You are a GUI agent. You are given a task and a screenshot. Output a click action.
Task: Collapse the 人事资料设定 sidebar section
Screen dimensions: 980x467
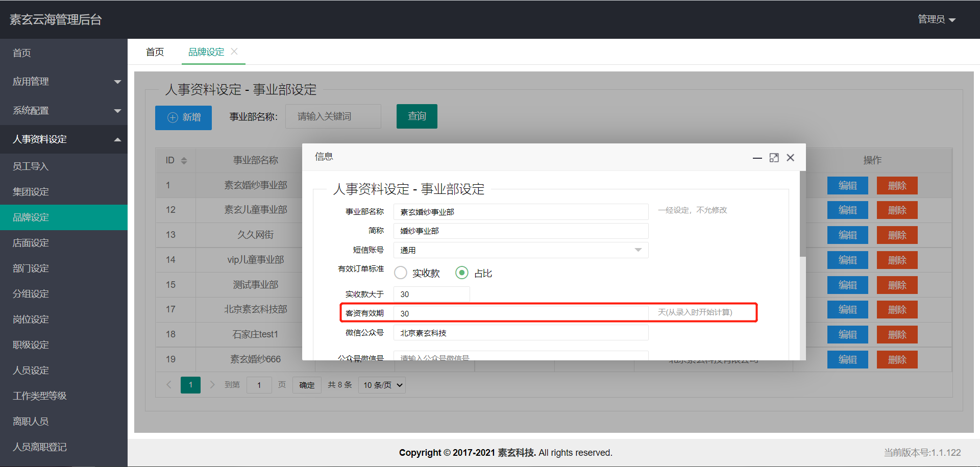[x=64, y=139]
